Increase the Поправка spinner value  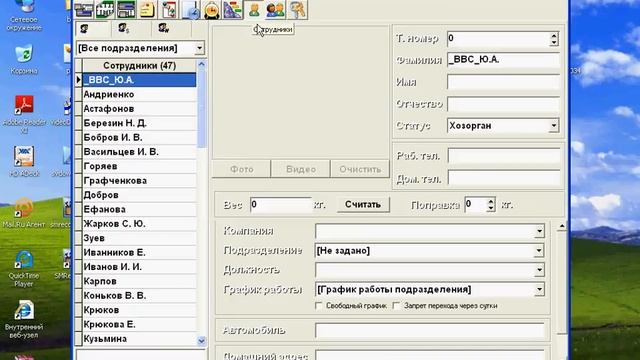[x=491, y=201]
